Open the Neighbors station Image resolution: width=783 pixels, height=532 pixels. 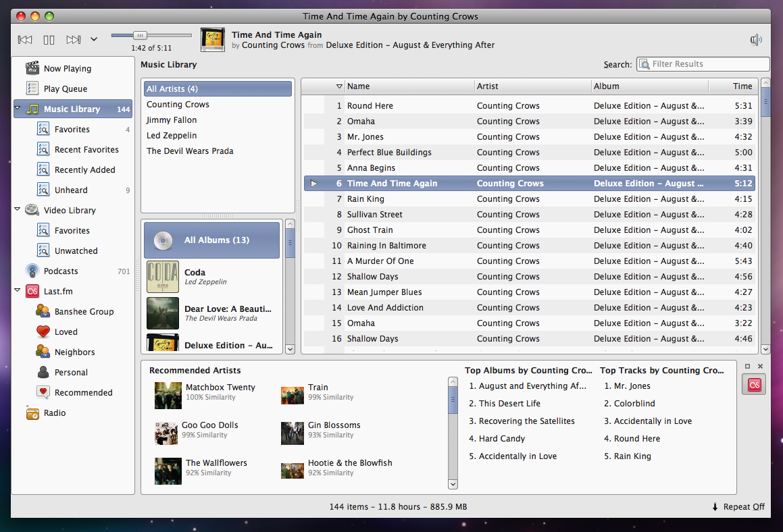[x=74, y=352]
